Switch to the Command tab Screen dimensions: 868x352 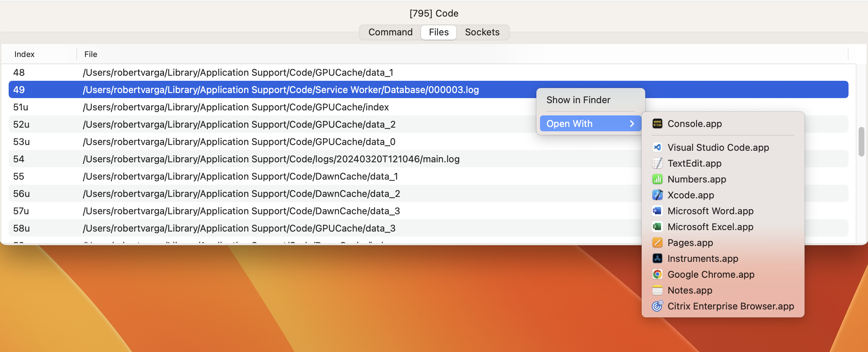390,32
